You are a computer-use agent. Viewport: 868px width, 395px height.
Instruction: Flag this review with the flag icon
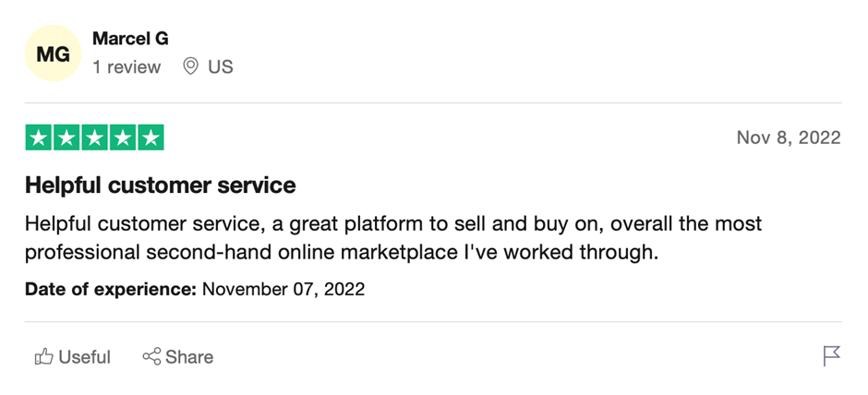[x=831, y=355]
